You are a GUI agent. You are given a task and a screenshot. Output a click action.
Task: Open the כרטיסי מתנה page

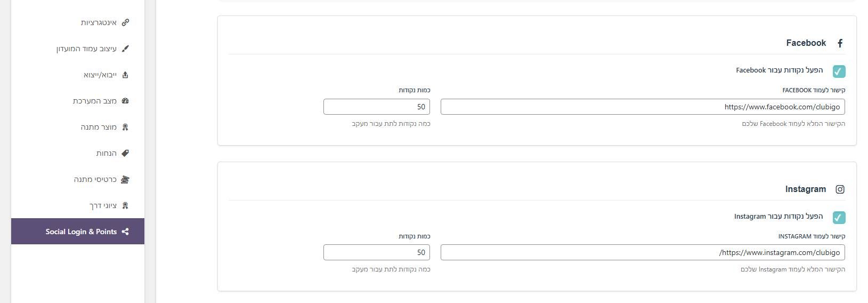point(95,179)
